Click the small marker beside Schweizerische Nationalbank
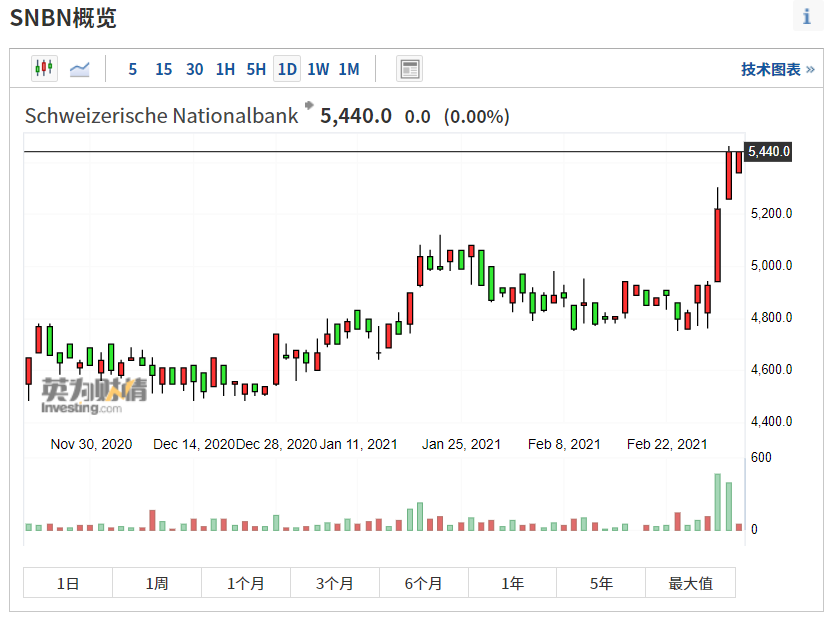Screen dimensions: 829x620 (309, 105)
